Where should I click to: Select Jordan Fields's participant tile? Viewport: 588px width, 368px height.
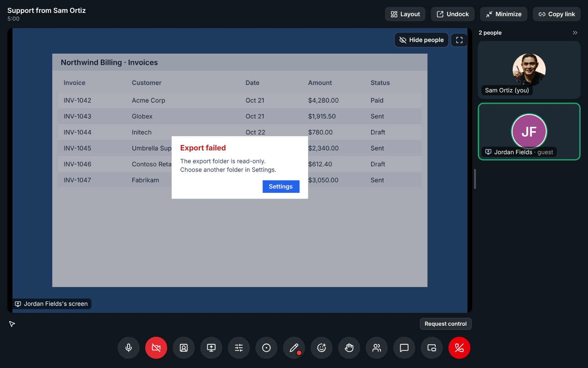pos(529,132)
